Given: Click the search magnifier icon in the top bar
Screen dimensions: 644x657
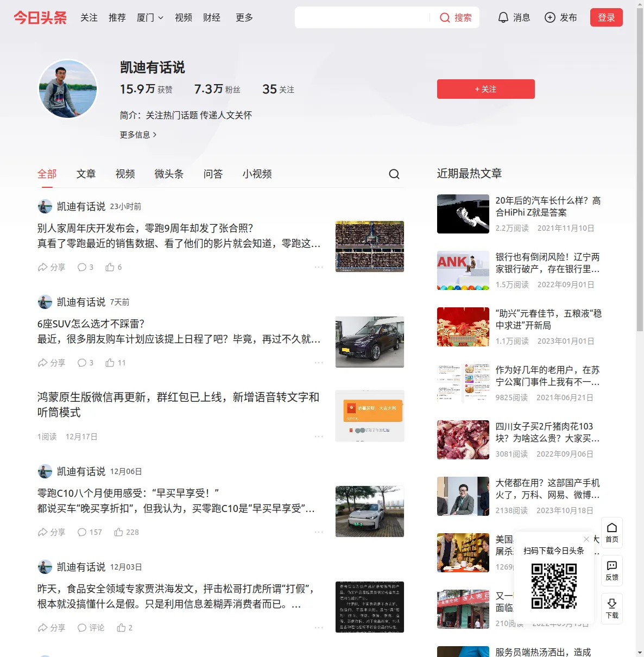Looking at the screenshot, I should (445, 18).
